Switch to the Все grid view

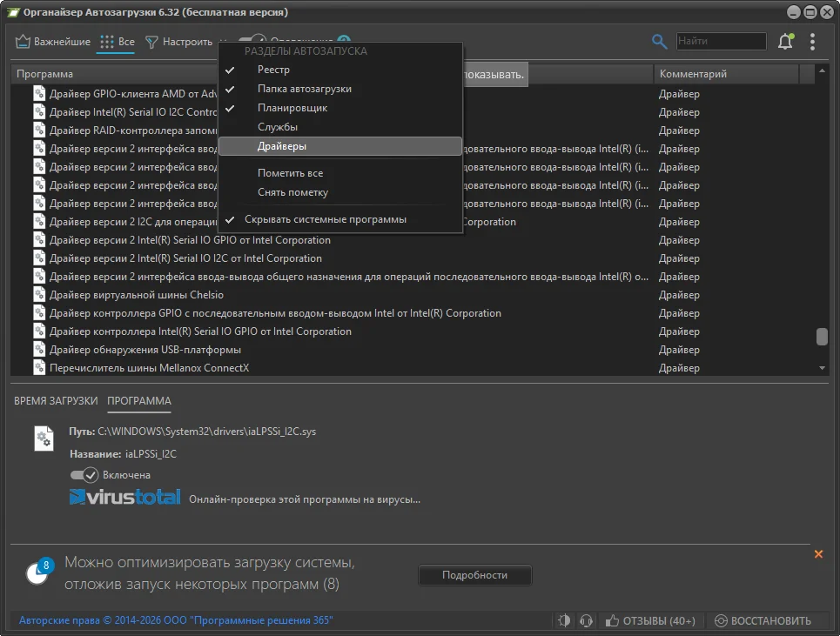tap(117, 41)
